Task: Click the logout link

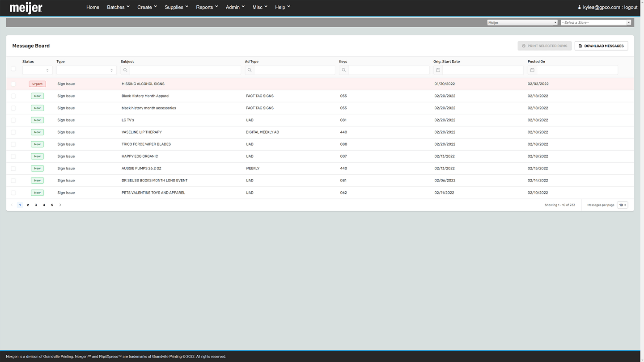Action: click(x=631, y=7)
